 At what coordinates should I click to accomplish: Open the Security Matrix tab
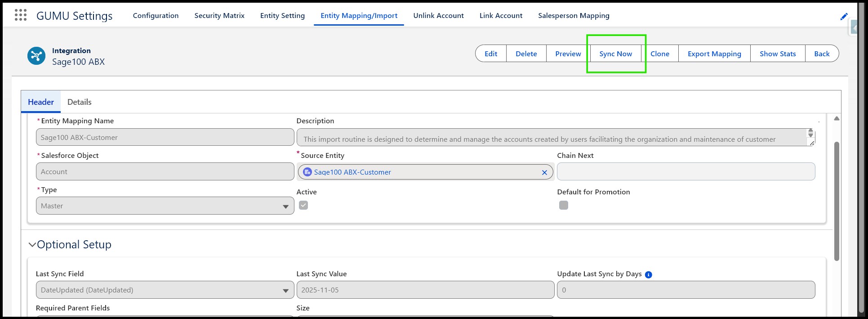click(219, 16)
